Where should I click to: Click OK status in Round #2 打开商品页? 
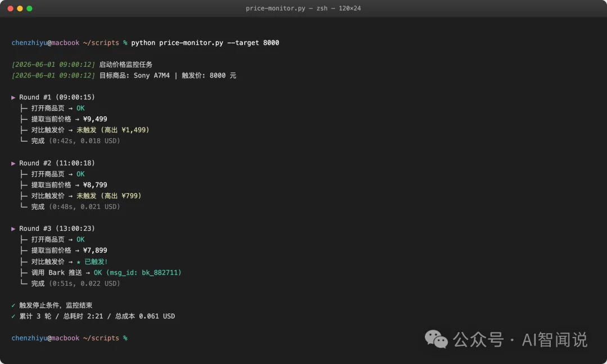coord(80,174)
